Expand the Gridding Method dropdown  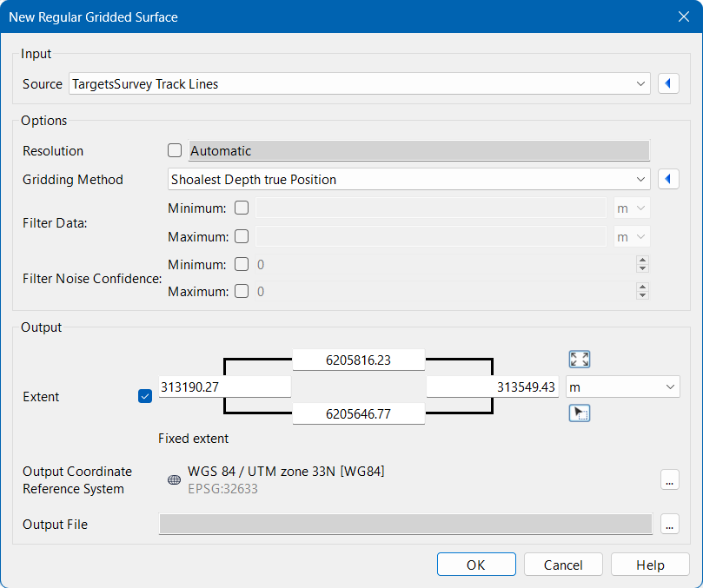pyautogui.click(x=408, y=179)
